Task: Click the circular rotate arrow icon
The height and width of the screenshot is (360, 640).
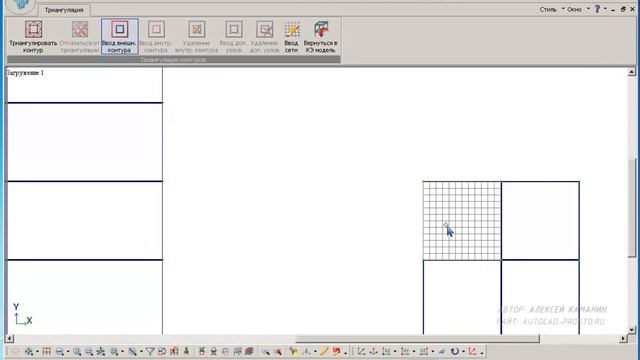Action: (x=455, y=351)
